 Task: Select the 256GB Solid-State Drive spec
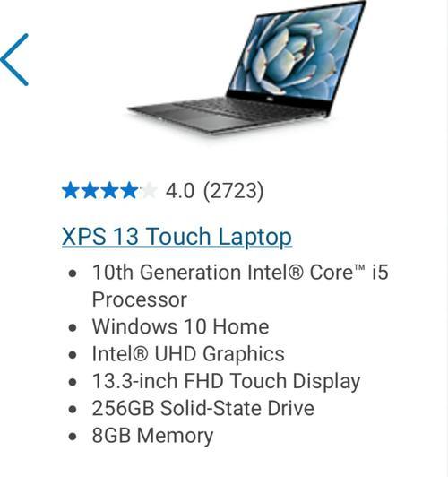pyautogui.click(x=203, y=408)
